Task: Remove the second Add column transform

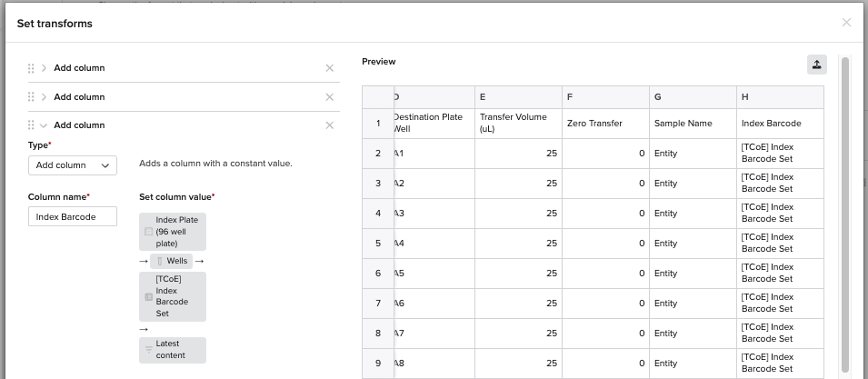Action: (329, 97)
